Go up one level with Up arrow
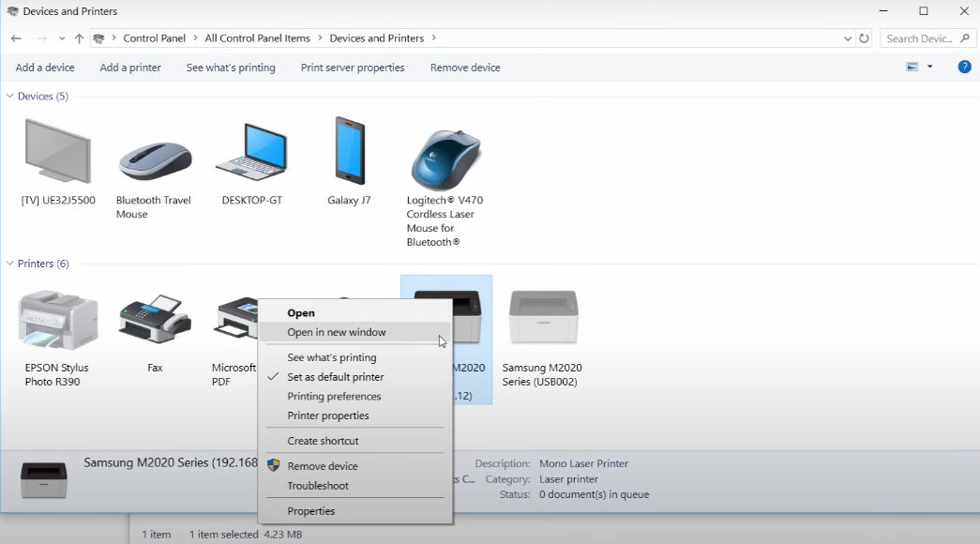The height and width of the screenshot is (544, 980). (79, 38)
